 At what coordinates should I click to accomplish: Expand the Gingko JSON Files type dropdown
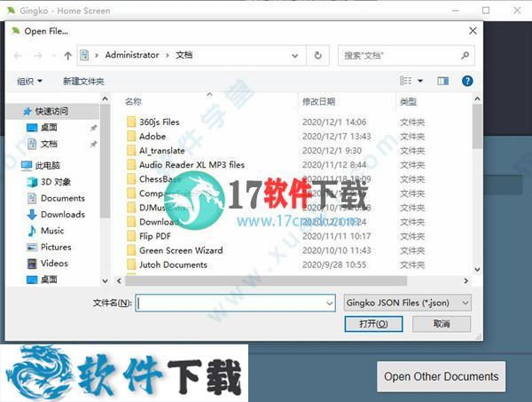pos(407,303)
